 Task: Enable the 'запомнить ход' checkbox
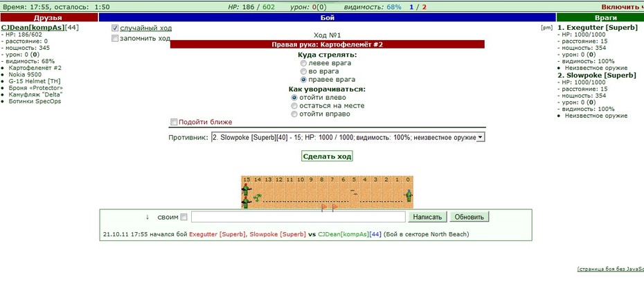pyautogui.click(x=115, y=38)
